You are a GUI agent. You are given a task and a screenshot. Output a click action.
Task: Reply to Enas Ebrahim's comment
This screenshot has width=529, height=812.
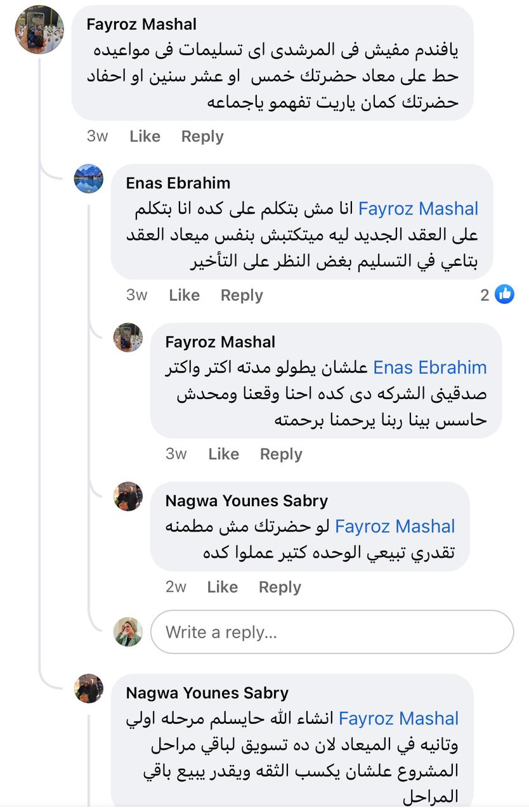pos(242,295)
